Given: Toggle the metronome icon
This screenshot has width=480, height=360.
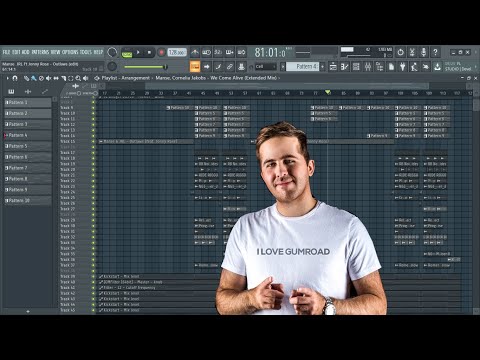Looking at the screenshot, I should 195,52.
